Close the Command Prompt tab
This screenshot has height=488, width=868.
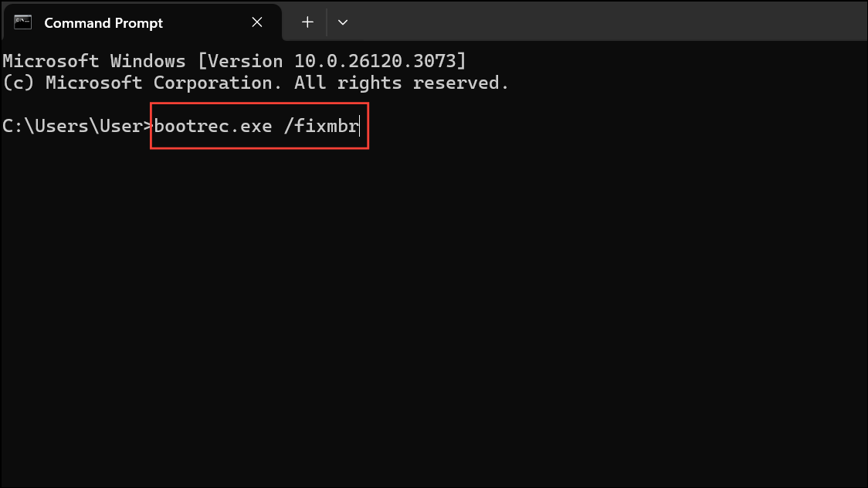(x=257, y=22)
